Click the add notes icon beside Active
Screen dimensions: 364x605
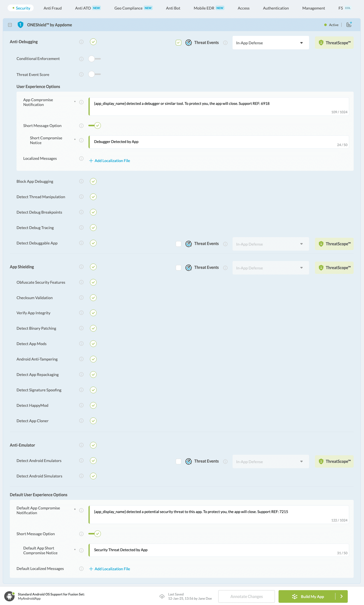[x=349, y=25]
